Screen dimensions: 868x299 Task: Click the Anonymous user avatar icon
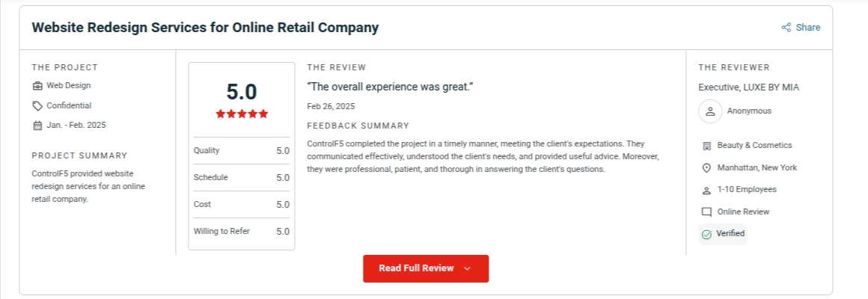tap(709, 111)
